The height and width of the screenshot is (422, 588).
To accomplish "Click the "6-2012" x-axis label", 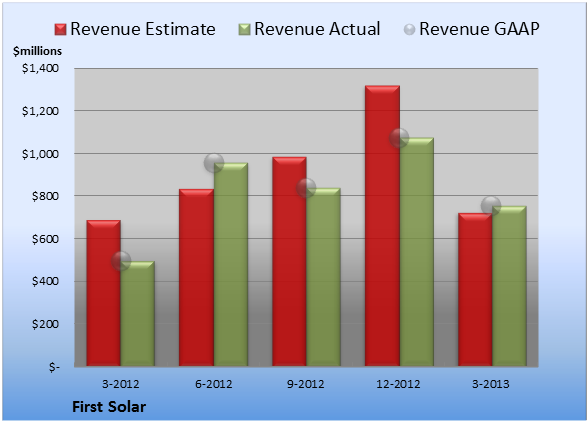I will click(x=214, y=384).
